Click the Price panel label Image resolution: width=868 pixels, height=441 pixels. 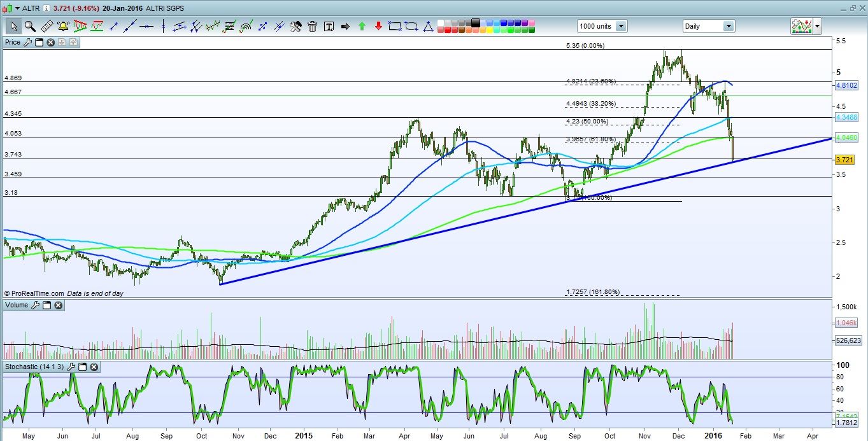[12, 43]
